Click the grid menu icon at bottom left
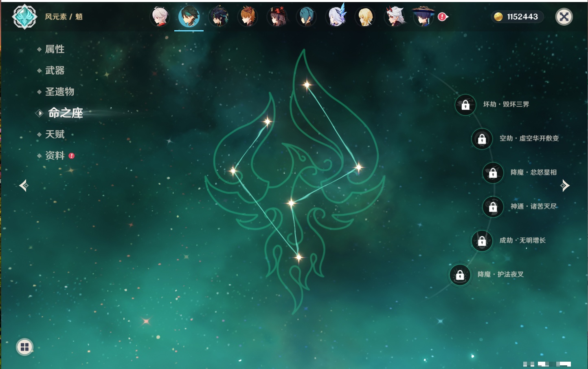The width and height of the screenshot is (588, 369). [24, 347]
